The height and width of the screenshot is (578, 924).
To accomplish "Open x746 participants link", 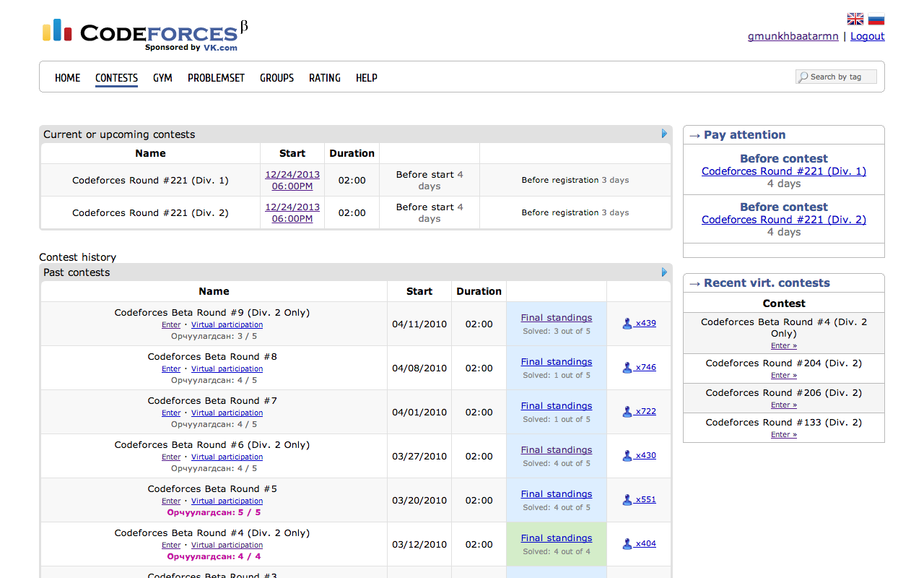I will coord(645,368).
